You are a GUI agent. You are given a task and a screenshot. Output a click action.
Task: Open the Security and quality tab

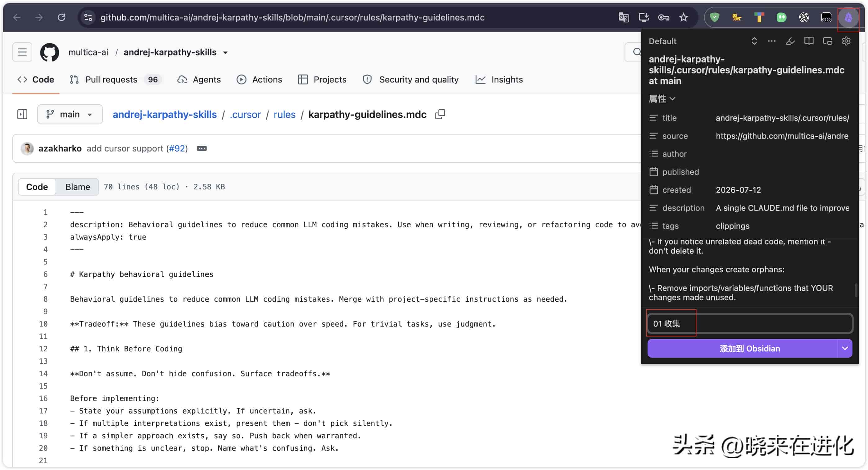pos(411,79)
